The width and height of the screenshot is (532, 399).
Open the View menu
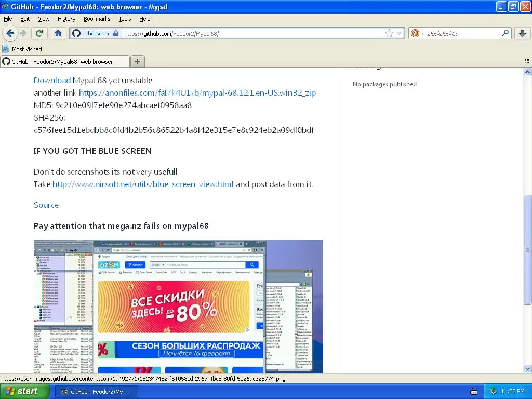pos(44,19)
